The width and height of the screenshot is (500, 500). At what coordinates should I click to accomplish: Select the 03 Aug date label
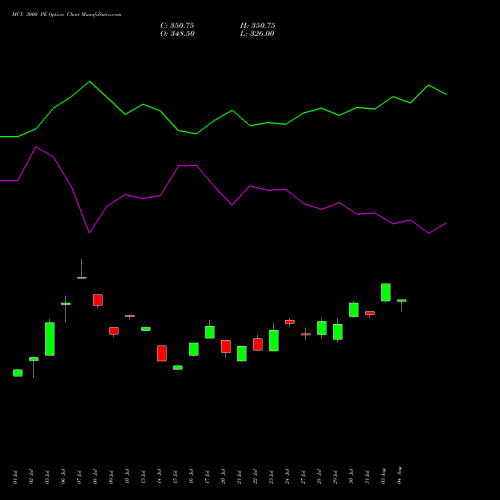[383, 476]
